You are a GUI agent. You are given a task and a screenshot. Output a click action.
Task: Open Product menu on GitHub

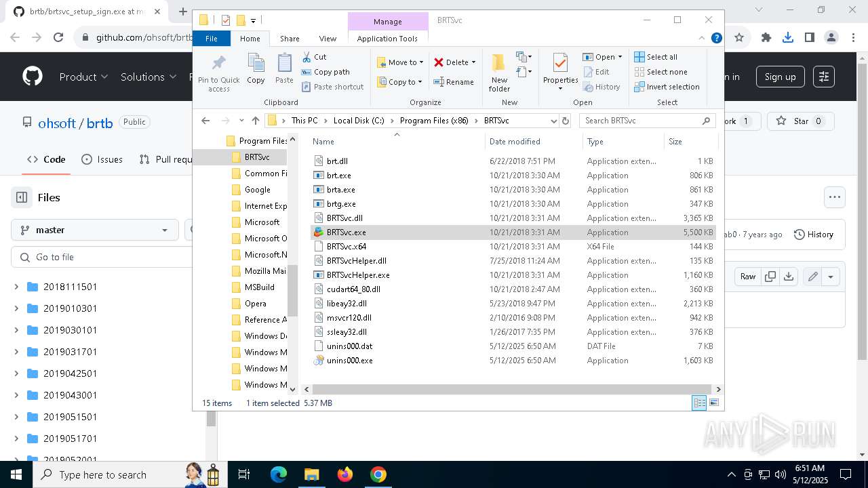83,77
